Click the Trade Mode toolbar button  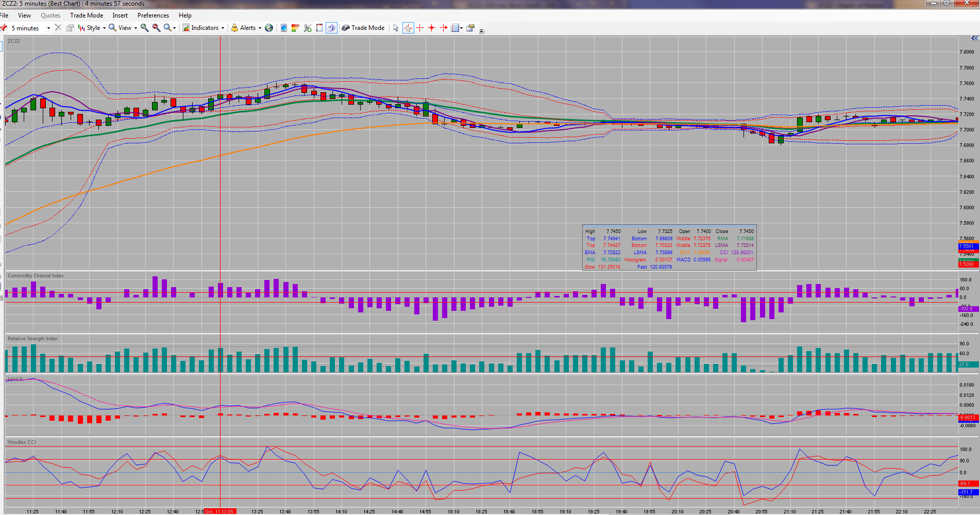(363, 28)
